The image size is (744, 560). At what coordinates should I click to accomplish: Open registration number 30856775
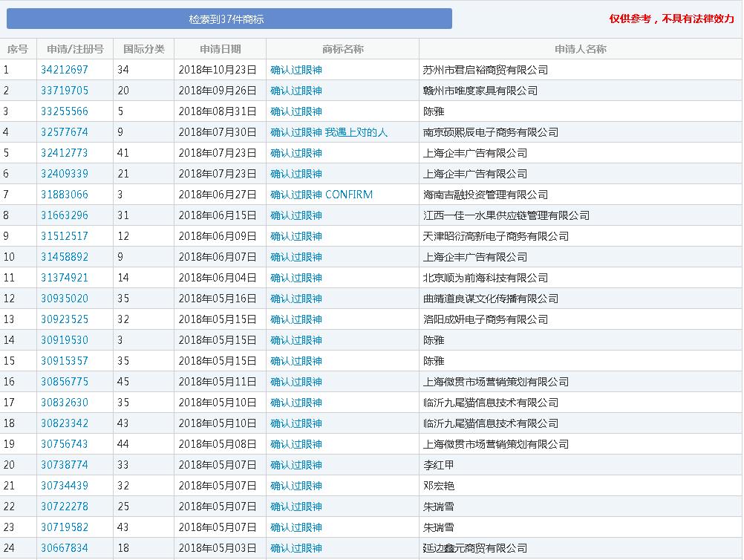65,382
